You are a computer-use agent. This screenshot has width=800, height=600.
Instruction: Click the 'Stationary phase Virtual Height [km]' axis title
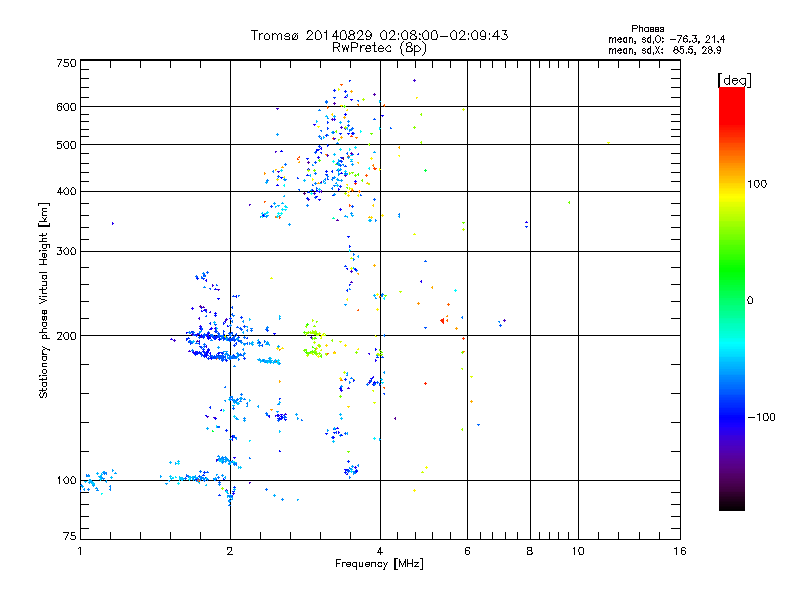(44, 300)
